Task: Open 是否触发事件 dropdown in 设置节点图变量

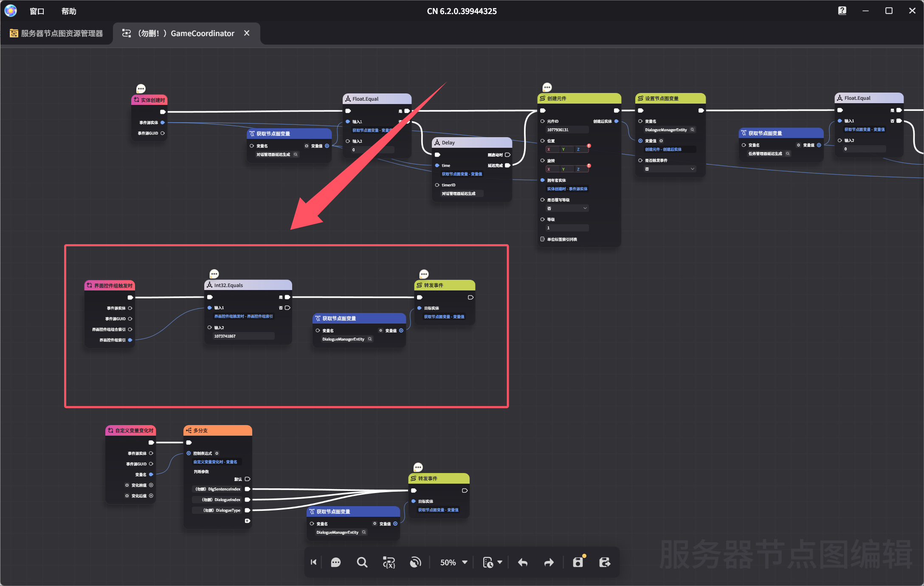Action: click(x=670, y=169)
